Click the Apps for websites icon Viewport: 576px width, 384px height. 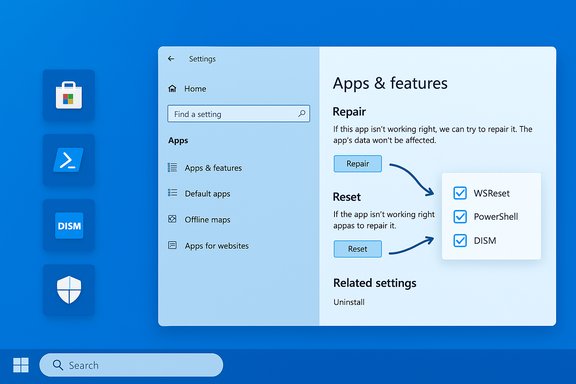172,245
